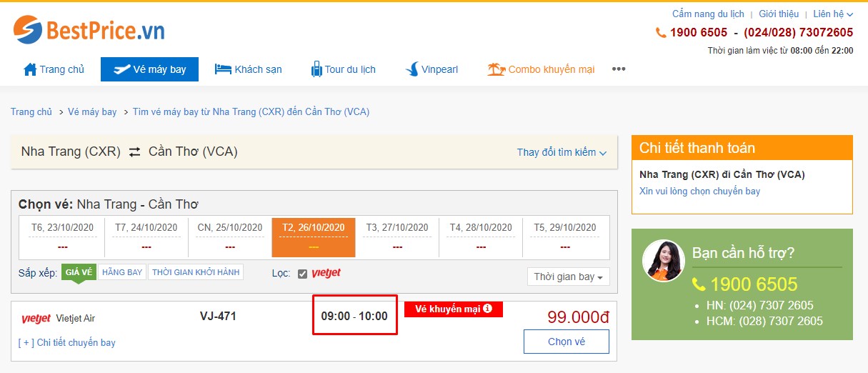Open the Cẩm nang du lịch link
This screenshot has width=868, height=373.
(708, 14)
